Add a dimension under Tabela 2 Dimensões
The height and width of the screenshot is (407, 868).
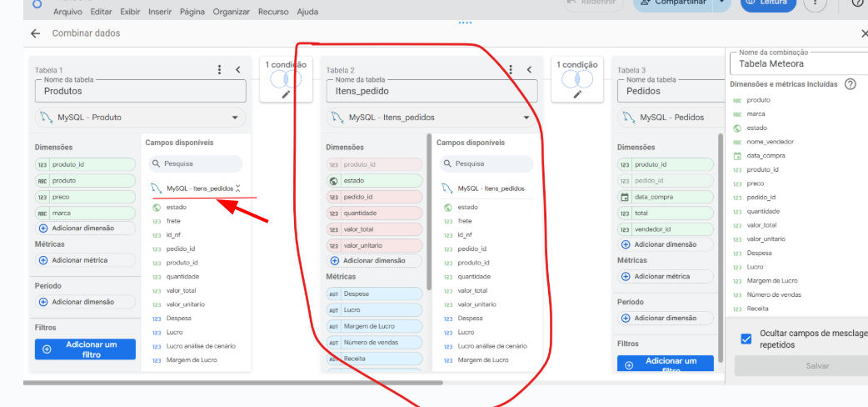click(374, 260)
